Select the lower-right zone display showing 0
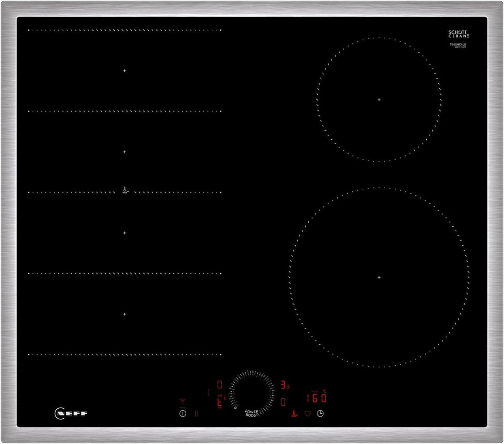 click(x=283, y=402)
